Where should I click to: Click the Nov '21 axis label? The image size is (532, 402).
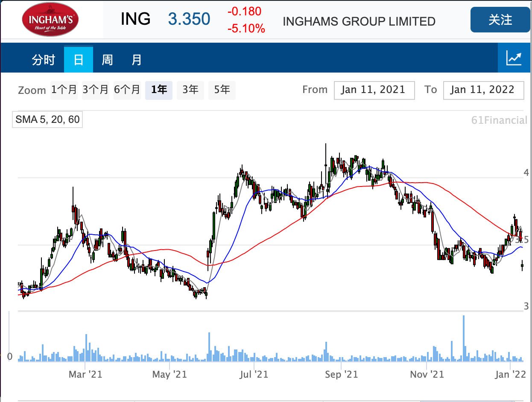click(427, 374)
